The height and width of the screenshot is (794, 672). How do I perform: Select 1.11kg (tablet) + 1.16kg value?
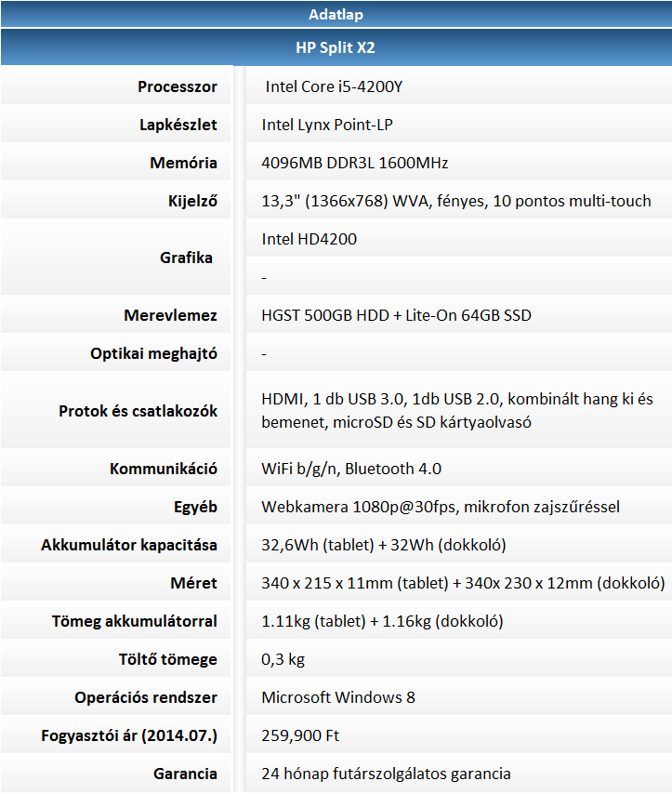[382, 621]
